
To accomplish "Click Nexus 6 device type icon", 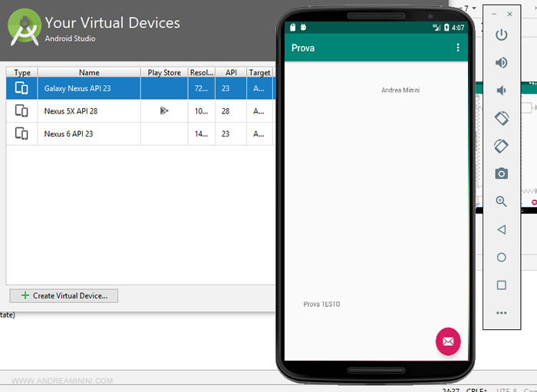I will 21,133.
